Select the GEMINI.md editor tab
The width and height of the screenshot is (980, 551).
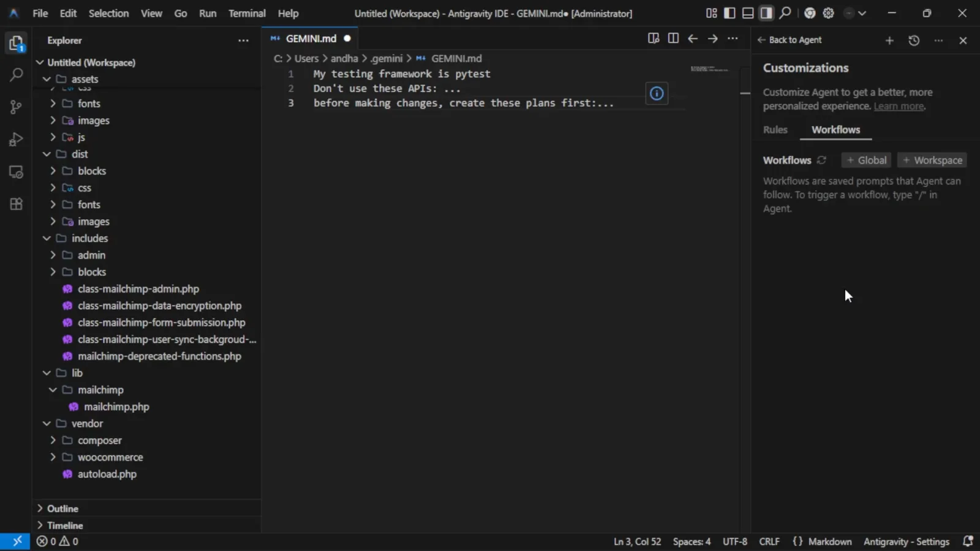point(311,39)
